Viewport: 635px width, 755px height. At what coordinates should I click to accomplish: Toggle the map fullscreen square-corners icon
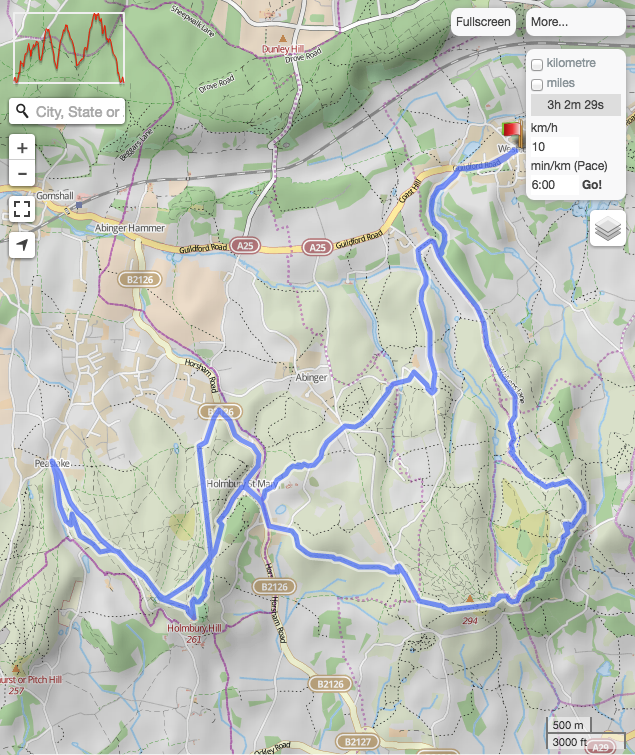(22, 209)
